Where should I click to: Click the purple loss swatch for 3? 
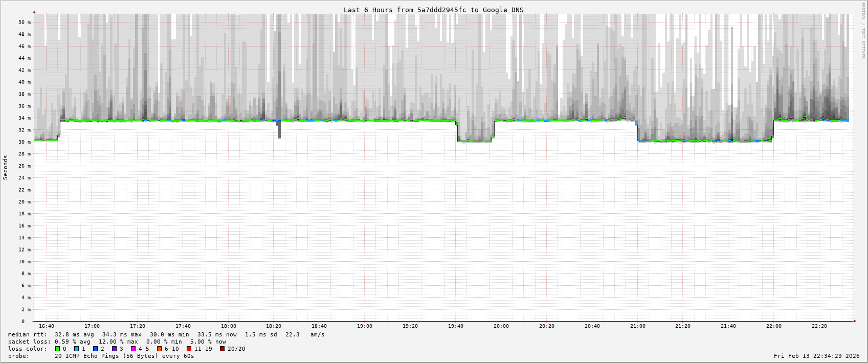[x=115, y=349]
